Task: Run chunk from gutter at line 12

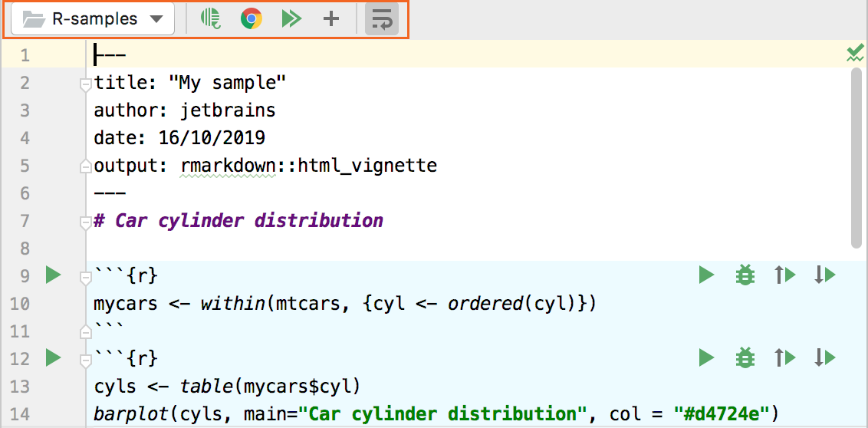Action: click(53, 357)
